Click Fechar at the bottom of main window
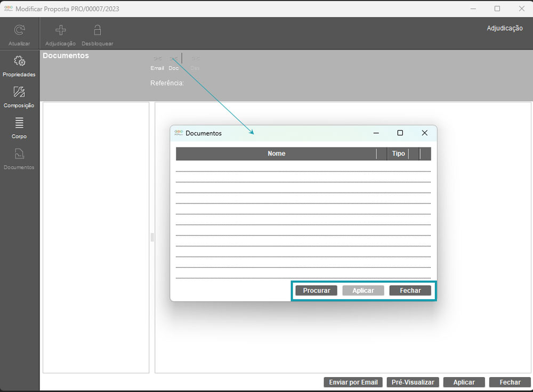Viewport: 533px width, 392px height. coord(510,382)
